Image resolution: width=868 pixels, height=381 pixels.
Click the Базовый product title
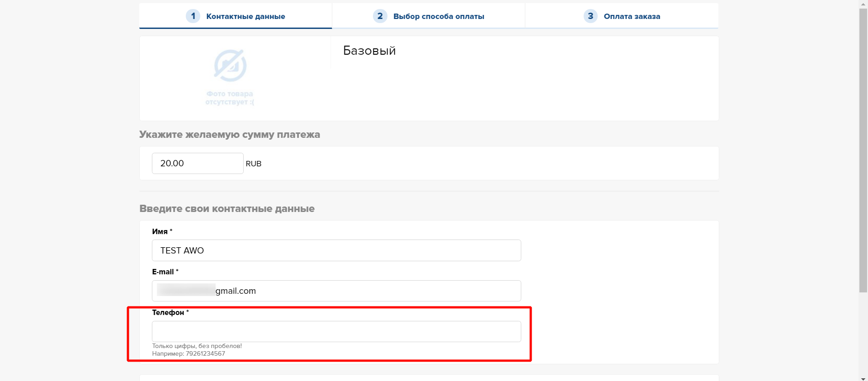tap(369, 51)
